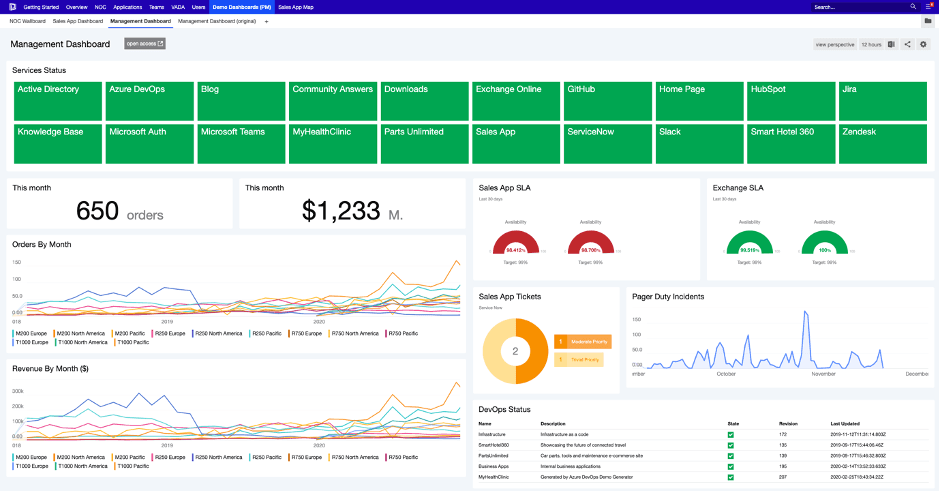Image resolution: width=939 pixels, height=491 pixels.
Task: Open the Knowledge Base status tile
Action: tap(58, 144)
